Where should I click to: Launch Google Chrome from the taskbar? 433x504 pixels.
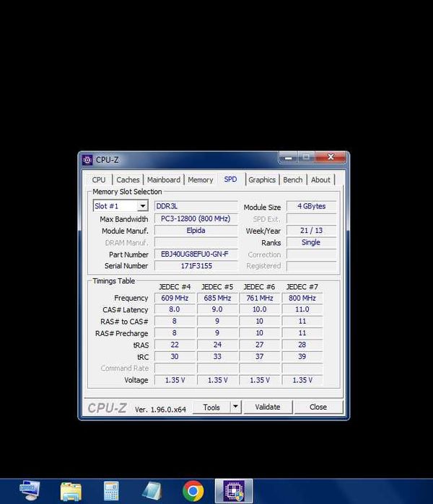(x=193, y=491)
